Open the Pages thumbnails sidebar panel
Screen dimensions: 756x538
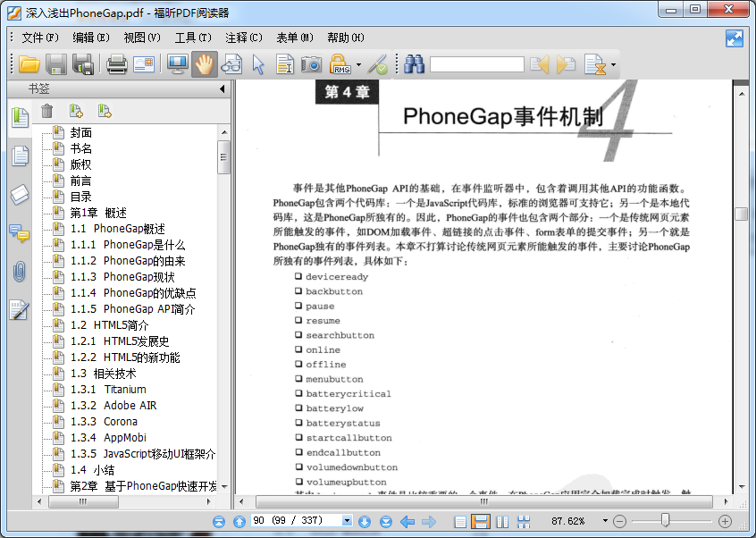[x=20, y=156]
